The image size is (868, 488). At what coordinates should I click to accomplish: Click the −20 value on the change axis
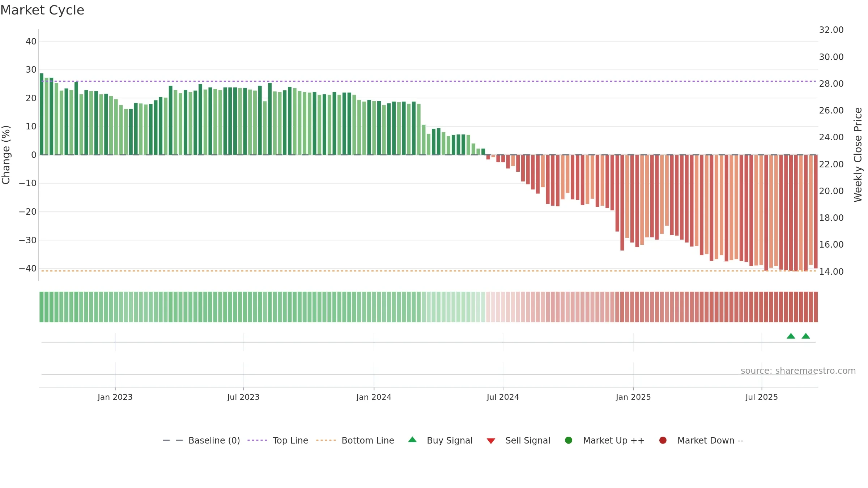click(x=28, y=212)
